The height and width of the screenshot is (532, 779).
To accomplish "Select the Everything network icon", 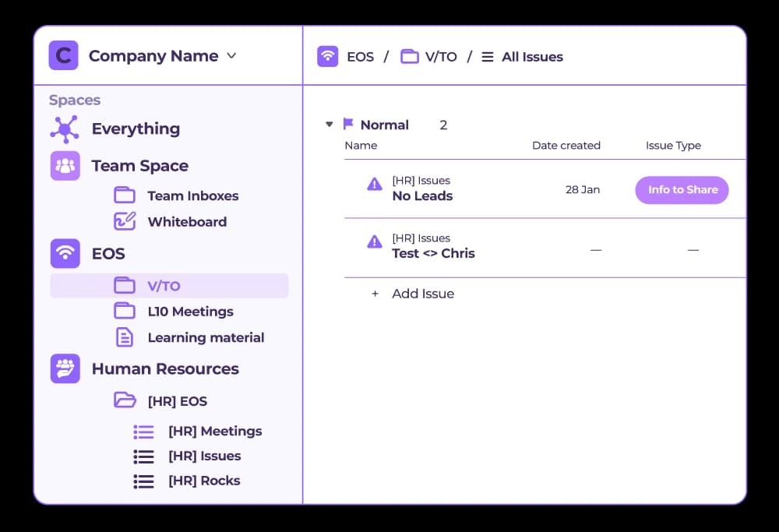I will (65, 129).
